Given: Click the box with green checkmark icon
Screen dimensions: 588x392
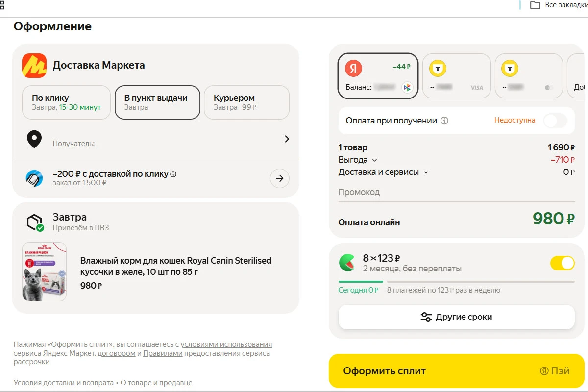Looking at the screenshot, I should click(x=35, y=223).
